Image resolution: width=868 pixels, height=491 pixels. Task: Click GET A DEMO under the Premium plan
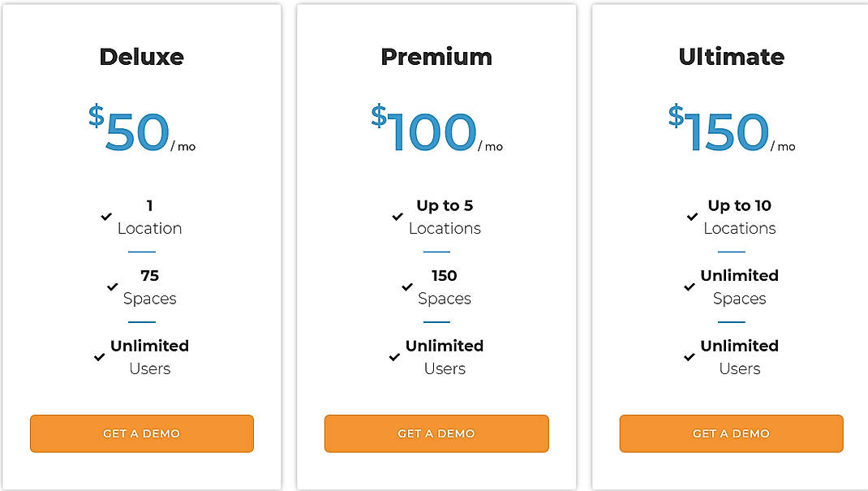436,433
